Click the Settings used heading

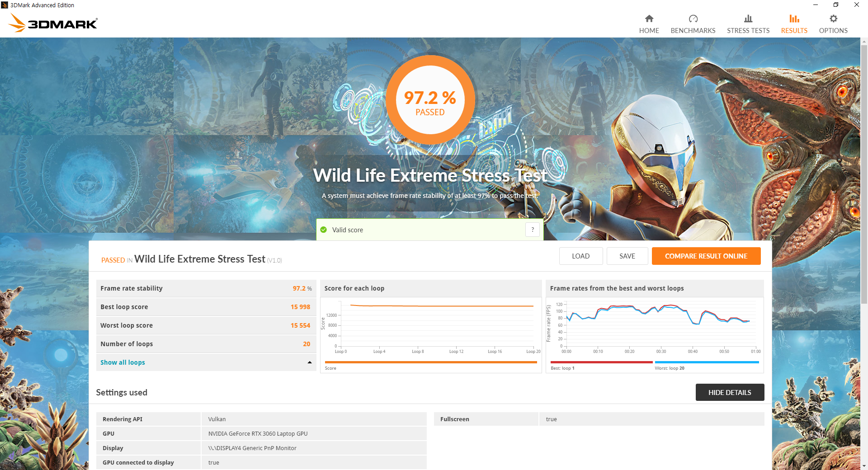tap(122, 392)
